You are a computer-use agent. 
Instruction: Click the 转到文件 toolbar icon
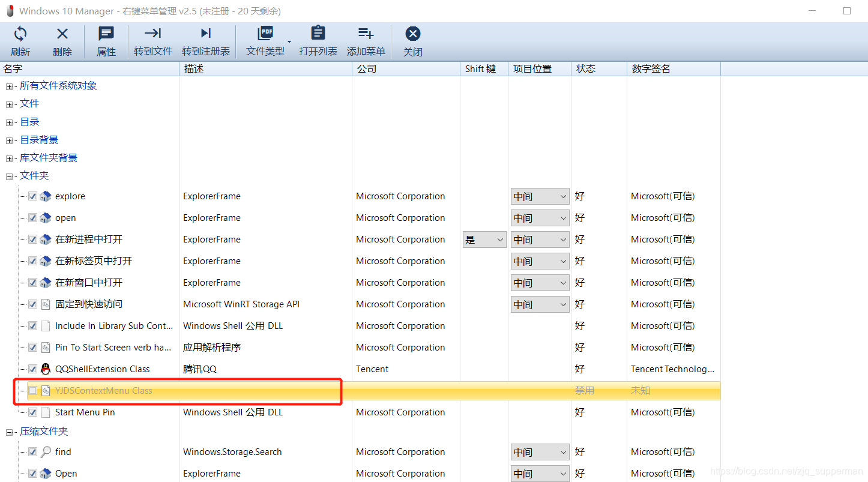click(153, 33)
